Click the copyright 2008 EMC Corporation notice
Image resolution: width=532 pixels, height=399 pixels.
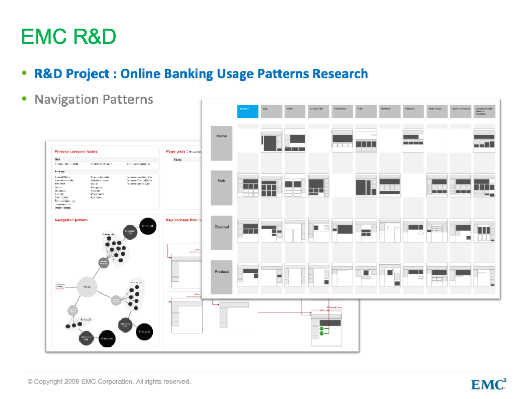(x=109, y=382)
